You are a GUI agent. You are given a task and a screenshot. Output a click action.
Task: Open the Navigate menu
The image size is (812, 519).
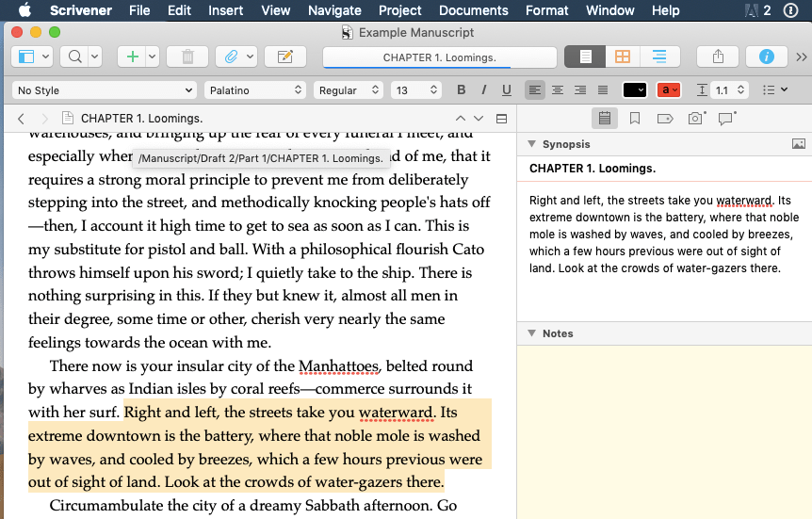334,10
